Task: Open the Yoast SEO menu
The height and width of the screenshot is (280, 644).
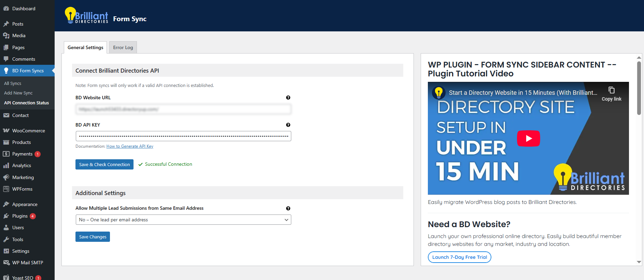Action: pos(23,278)
